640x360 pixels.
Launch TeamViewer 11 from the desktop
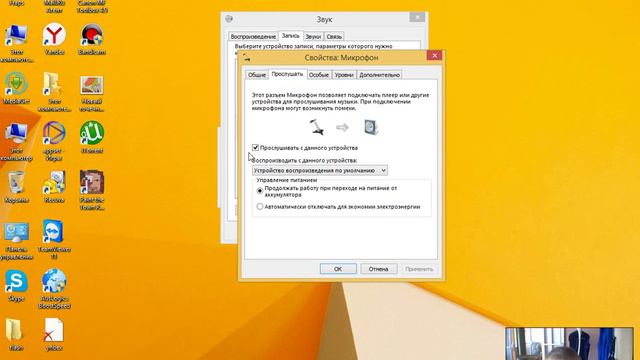tap(54, 240)
